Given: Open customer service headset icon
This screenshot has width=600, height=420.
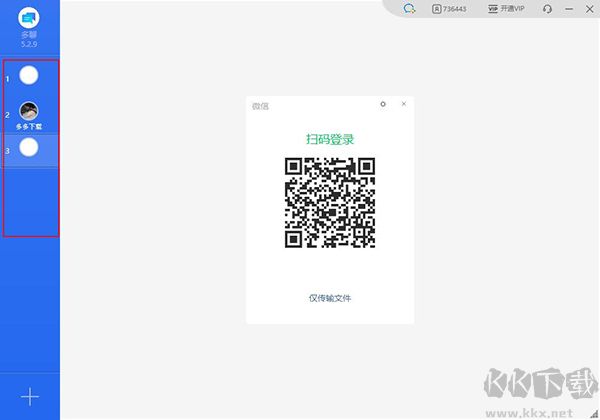Looking at the screenshot, I should coord(547,9).
